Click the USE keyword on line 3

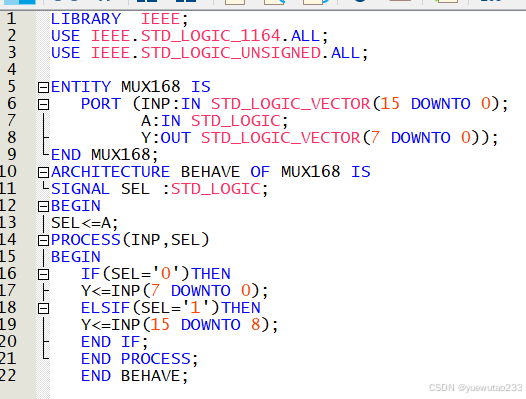(66, 53)
